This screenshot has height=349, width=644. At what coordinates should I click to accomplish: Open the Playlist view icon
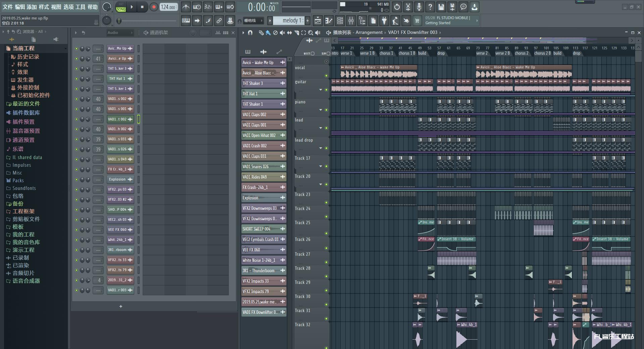coord(317,21)
